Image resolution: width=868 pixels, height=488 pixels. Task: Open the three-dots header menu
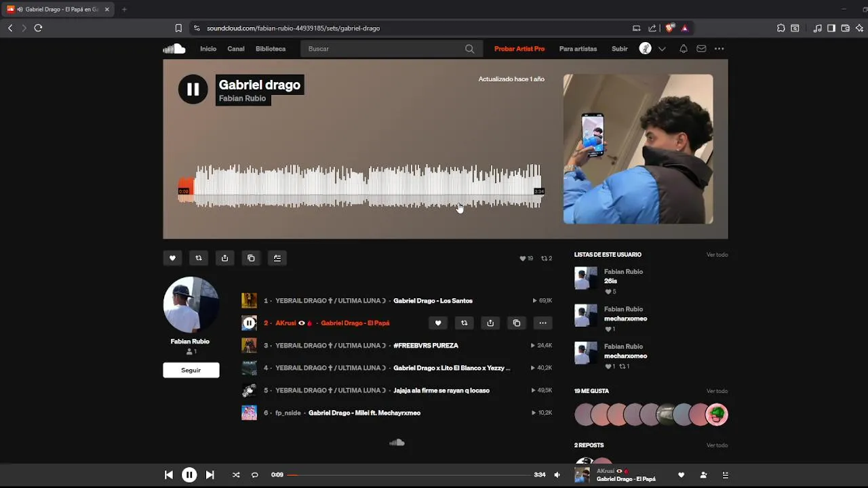pyautogui.click(x=719, y=49)
